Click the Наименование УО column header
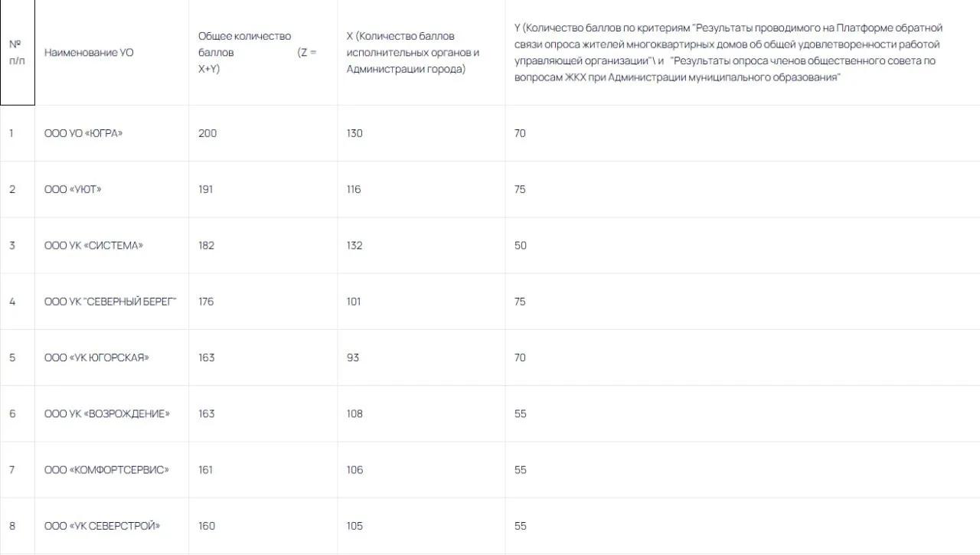980x555 pixels. 89,53
